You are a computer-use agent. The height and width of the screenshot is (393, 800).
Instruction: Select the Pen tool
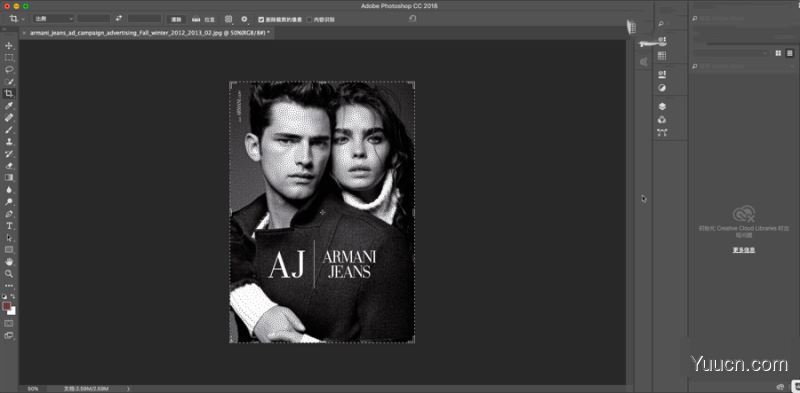pyautogui.click(x=9, y=213)
